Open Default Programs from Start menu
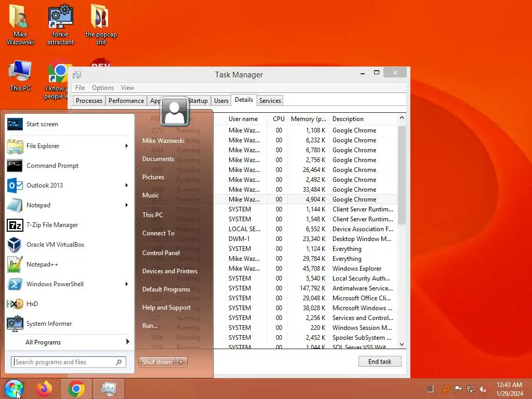 166,289
